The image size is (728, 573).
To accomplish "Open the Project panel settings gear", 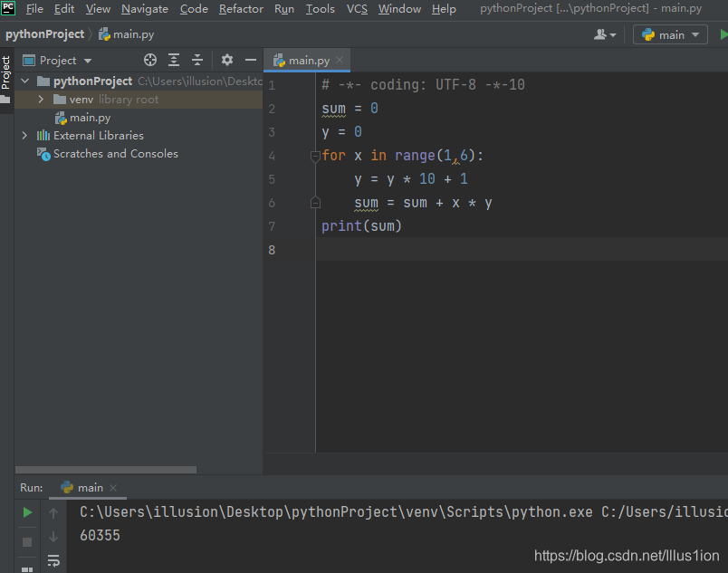I will click(227, 60).
